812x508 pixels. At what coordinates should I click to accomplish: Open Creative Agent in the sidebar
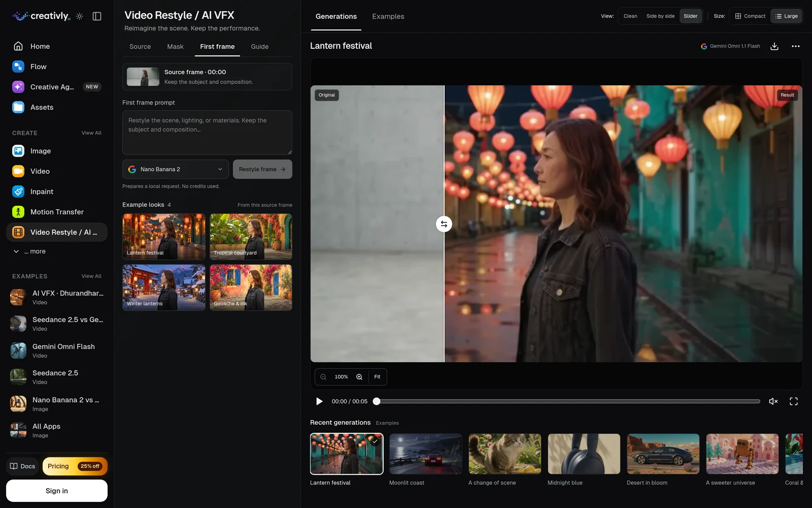(x=57, y=87)
